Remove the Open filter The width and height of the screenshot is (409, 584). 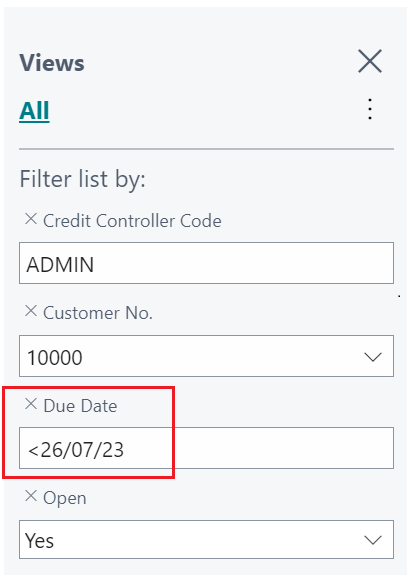(31, 496)
